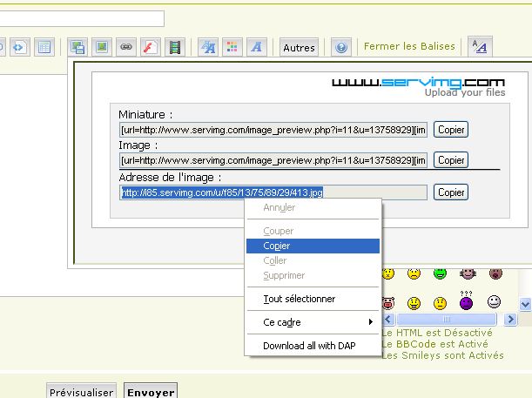Expand the Ce cadre submenu
Image resolution: width=532 pixels, height=398 pixels.
tap(313, 322)
